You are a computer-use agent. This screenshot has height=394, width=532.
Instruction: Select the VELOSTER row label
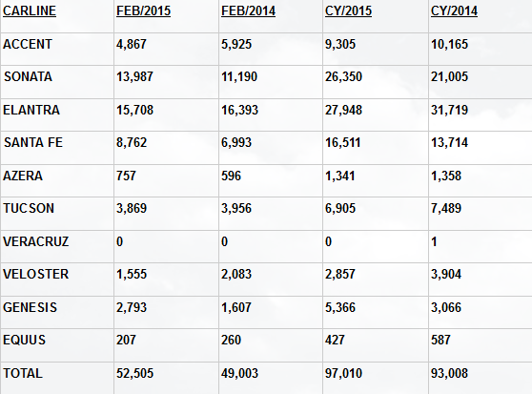click(35, 274)
